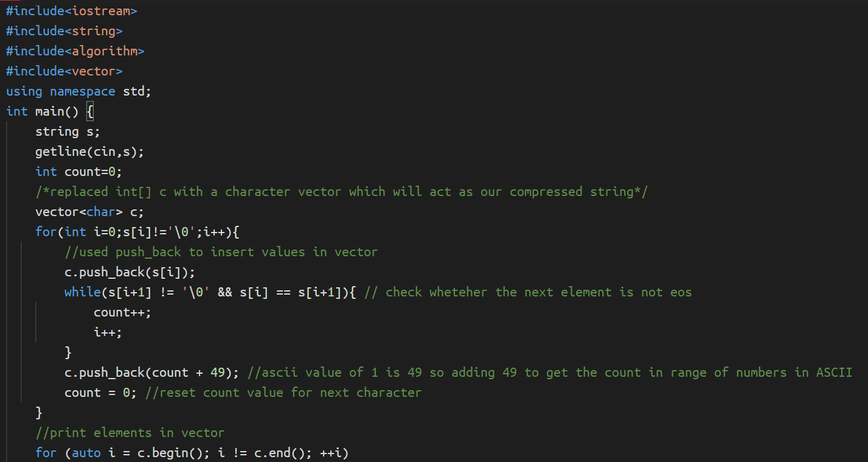Click the vector<char> c; declaration
Screen dimensions: 868x462
click(89, 212)
